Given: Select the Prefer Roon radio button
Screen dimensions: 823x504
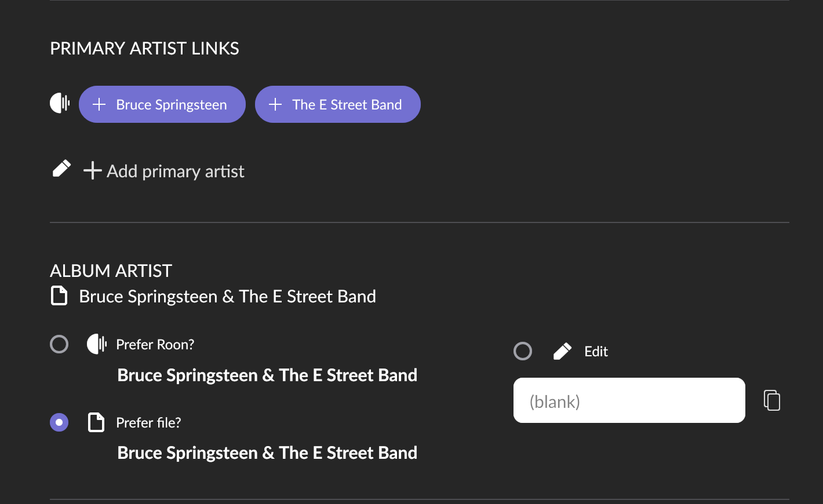Looking at the screenshot, I should [x=59, y=344].
